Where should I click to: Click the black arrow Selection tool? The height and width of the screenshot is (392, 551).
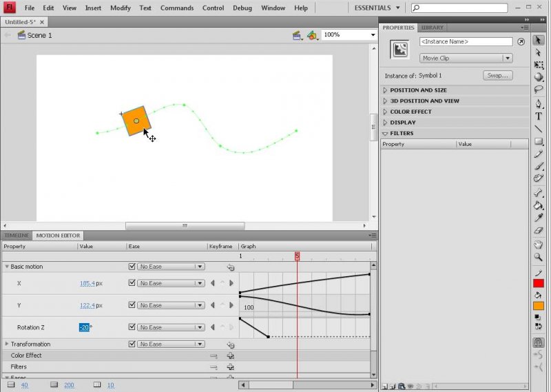pos(539,41)
